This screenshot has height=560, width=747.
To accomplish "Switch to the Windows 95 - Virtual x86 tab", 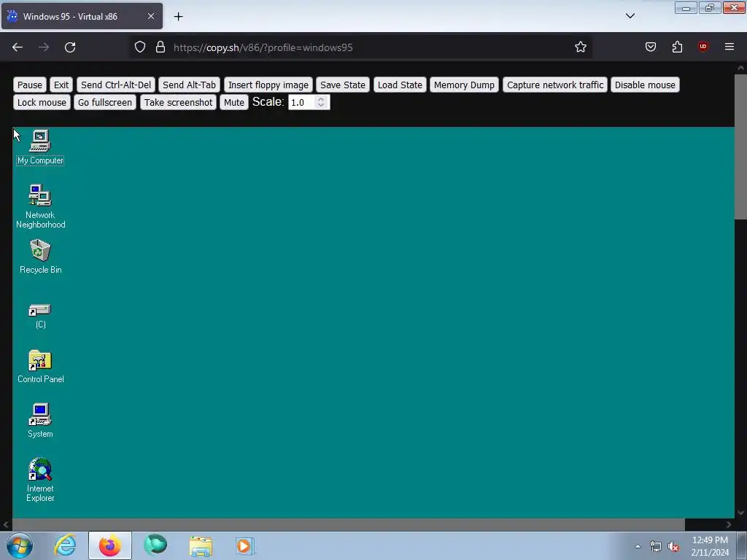I will point(82,16).
